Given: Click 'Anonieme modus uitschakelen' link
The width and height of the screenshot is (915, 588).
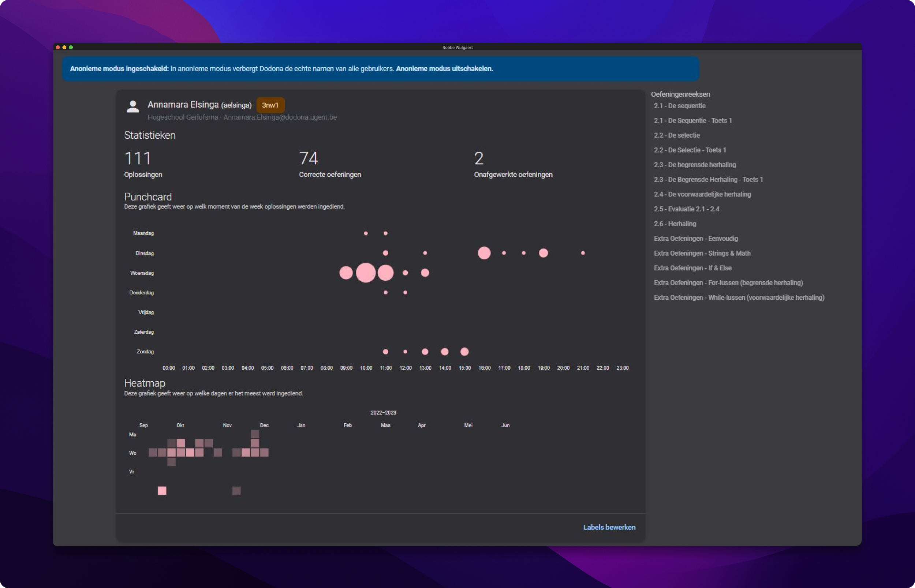Looking at the screenshot, I should coord(444,69).
